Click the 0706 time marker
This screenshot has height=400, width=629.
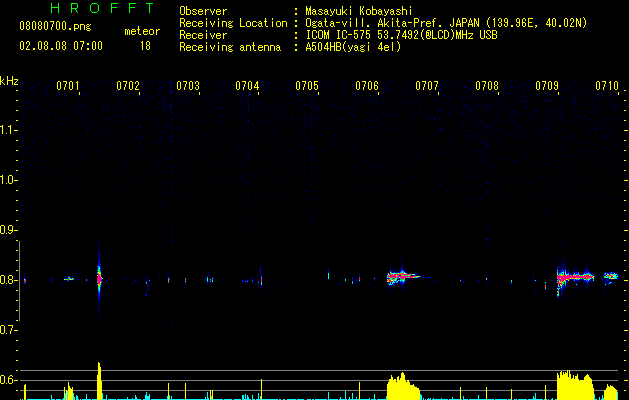pyautogui.click(x=367, y=86)
